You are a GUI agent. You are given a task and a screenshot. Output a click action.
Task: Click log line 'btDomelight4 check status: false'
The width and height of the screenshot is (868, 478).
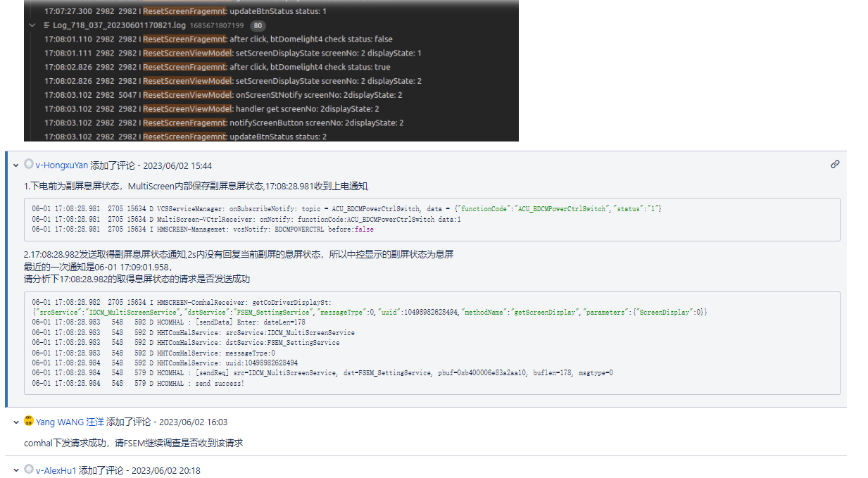(x=218, y=39)
